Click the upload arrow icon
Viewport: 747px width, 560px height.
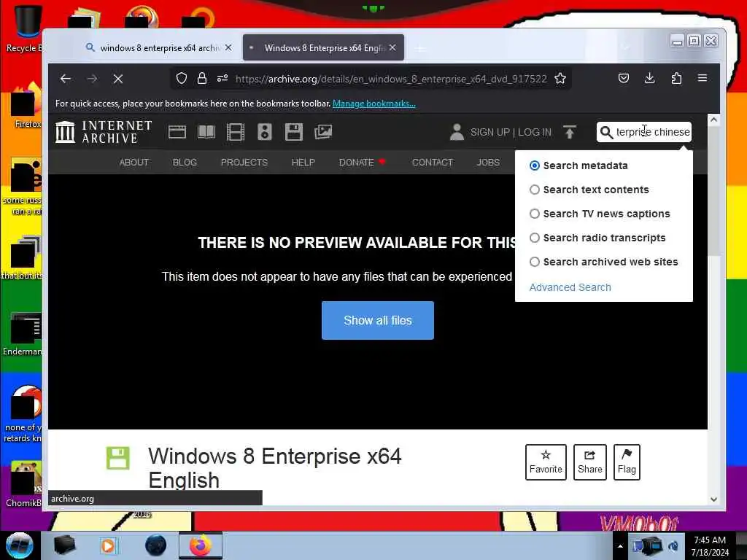pos(569,132)
